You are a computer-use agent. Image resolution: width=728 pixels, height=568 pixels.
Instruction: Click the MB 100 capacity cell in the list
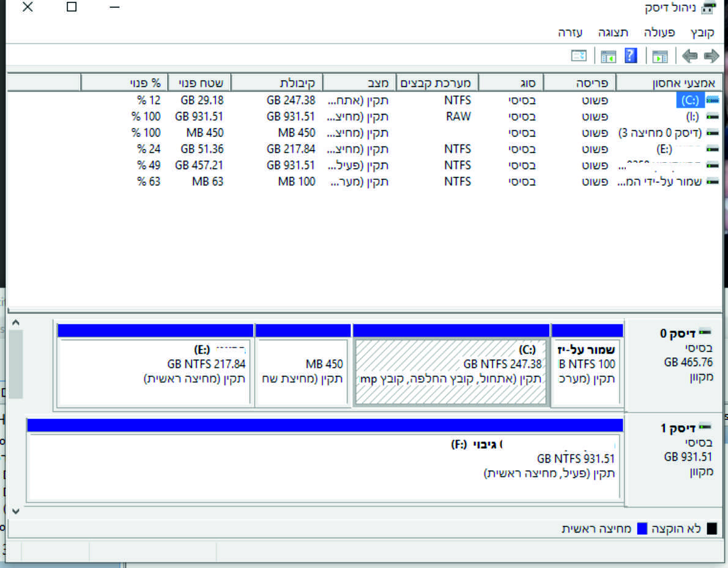coord(297,181)
